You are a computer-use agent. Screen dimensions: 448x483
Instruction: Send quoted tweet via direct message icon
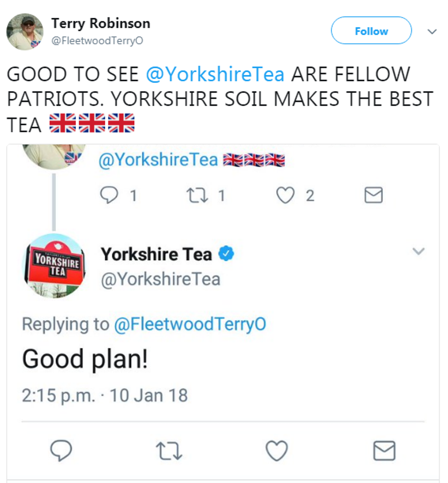[373, 195]
